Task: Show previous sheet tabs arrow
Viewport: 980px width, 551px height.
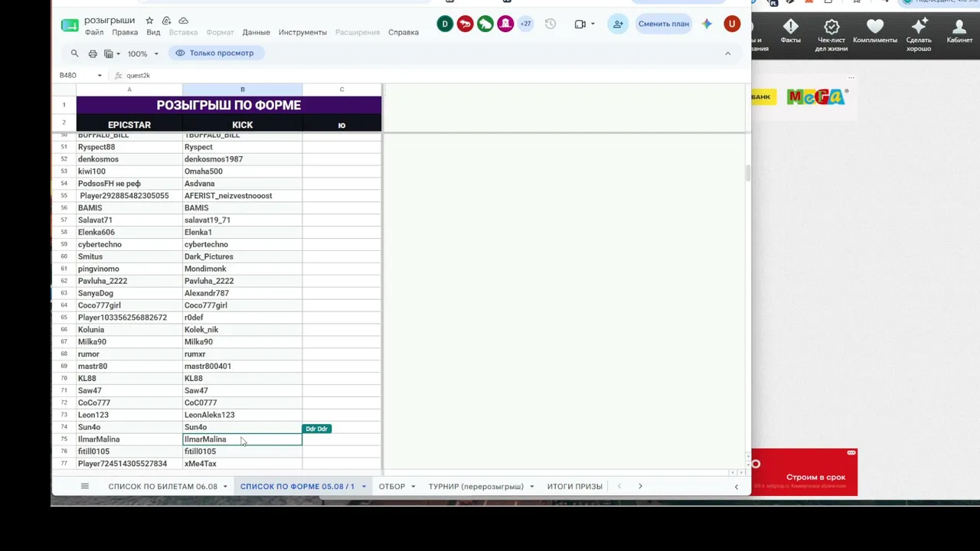Action: click(619, 487)
